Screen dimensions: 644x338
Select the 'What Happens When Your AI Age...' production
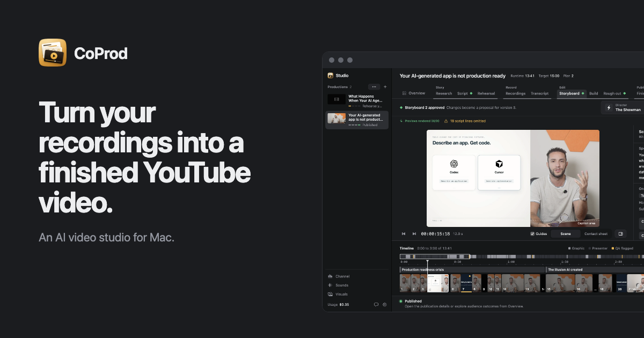[x=357, y=101]
